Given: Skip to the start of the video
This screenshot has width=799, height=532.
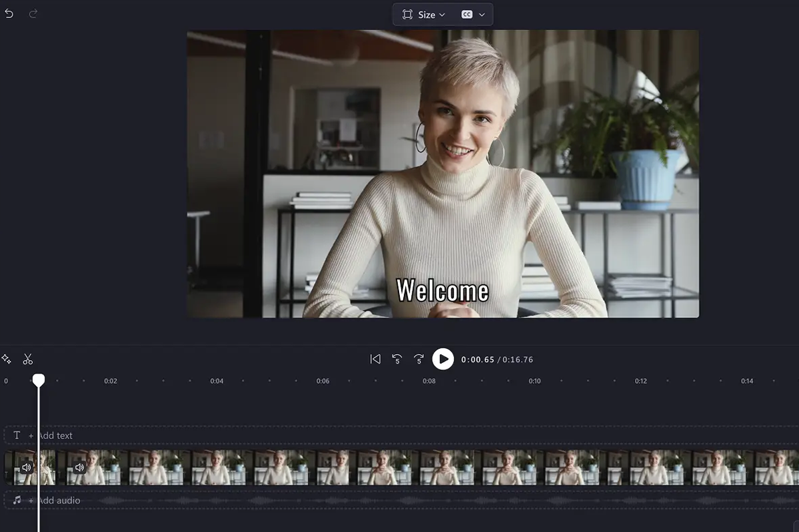Looking at the screenshot, I should pos(375,360).
